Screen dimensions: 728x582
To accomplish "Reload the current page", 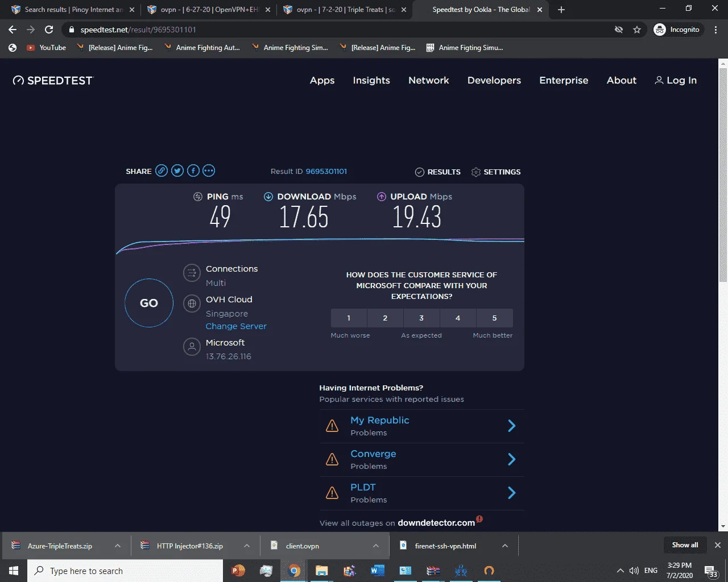I will (x=49, y=30).
